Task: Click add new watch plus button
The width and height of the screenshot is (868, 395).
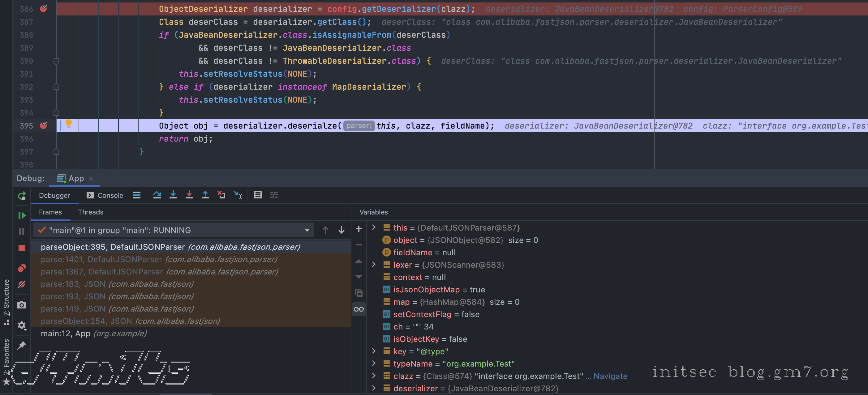Action: pos(359,229)
